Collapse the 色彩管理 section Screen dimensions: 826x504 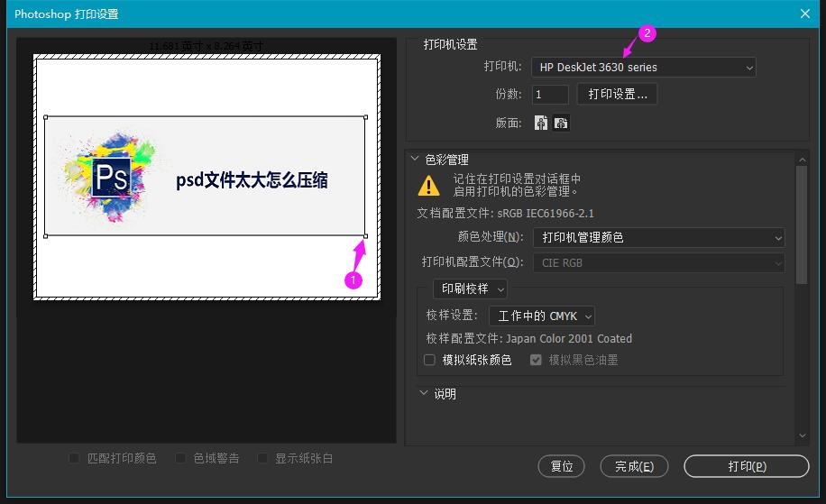(x=415, y=159)
